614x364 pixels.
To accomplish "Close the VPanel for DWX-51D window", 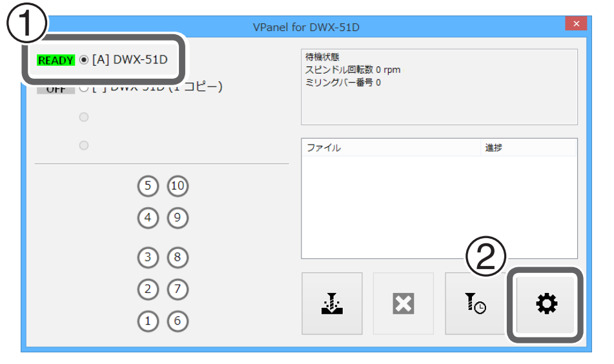I will pyautogui.click(x=576, y=23).
